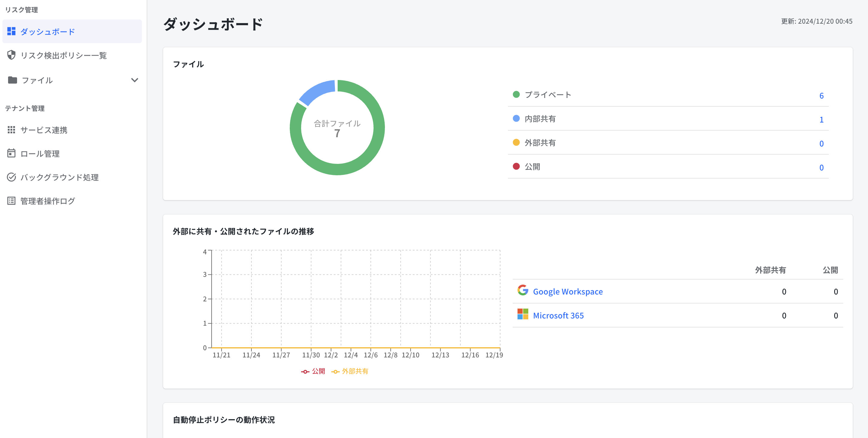This screenshot has height=438, width=868.
Task: Go to ロール管理 page
Action: (x=72, y=153)
